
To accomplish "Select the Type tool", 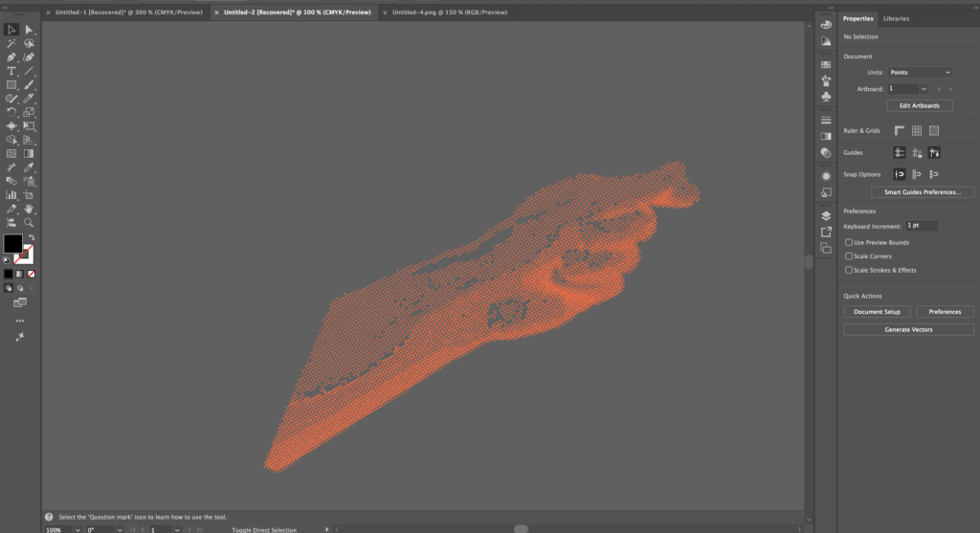I will [11, 71].
